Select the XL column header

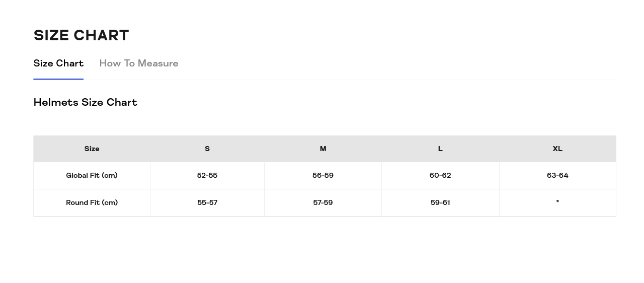(x=557, y=149)
